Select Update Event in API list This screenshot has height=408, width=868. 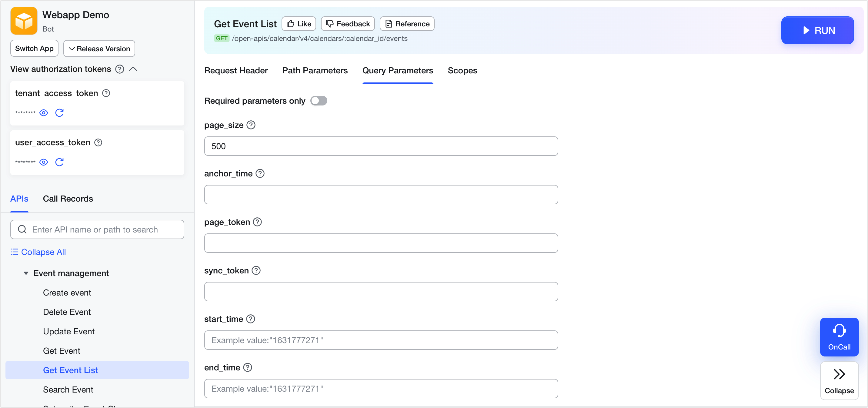[69, 332]
